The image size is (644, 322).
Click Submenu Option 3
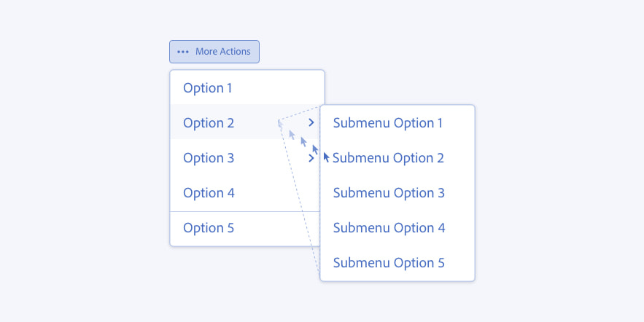[388, 193]
